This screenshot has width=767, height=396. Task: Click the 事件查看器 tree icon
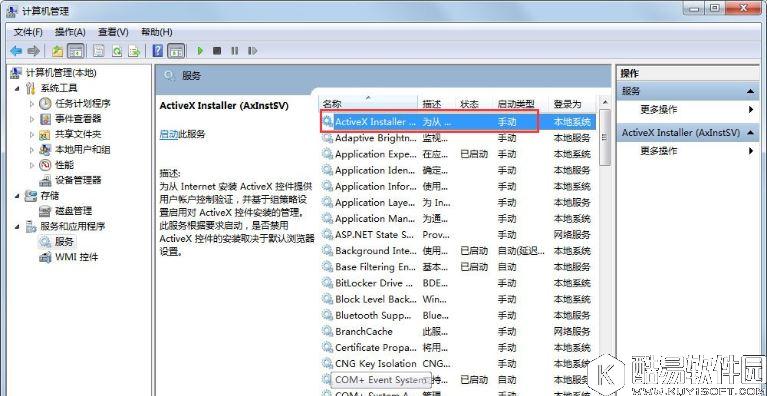45,119
